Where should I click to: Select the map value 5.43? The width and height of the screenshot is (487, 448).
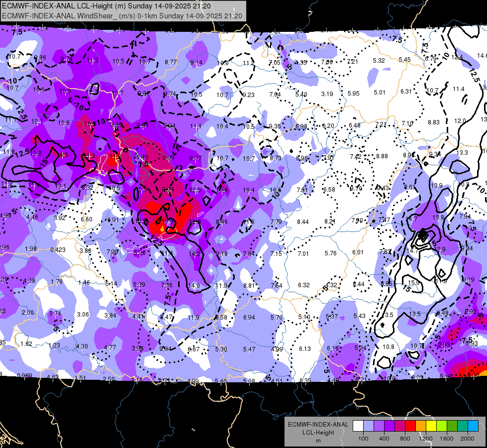click(x=359, y=316)
